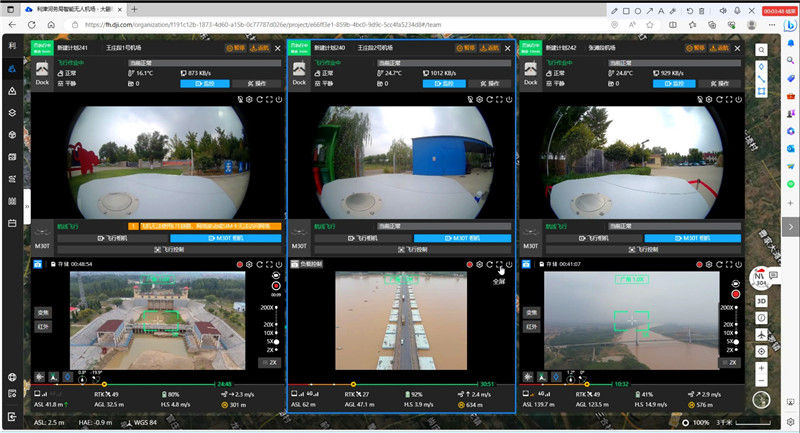Switch to 飞行相机 tab in plan 242 panel
This screenshot has width=800, height=433.
(594, 238)
